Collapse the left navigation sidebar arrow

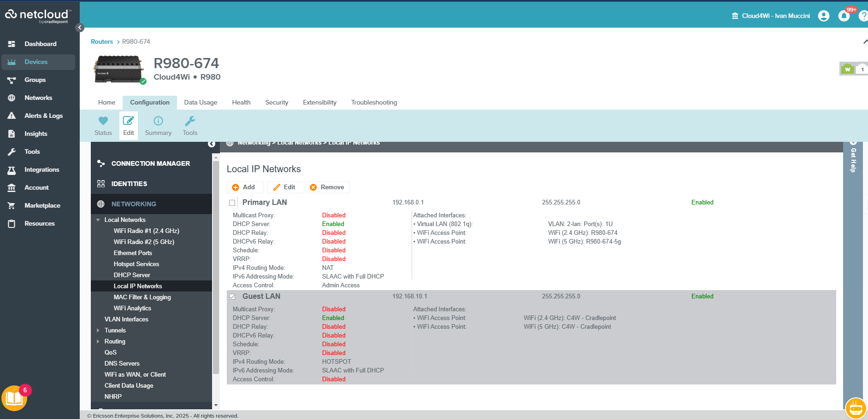point(80,28)
